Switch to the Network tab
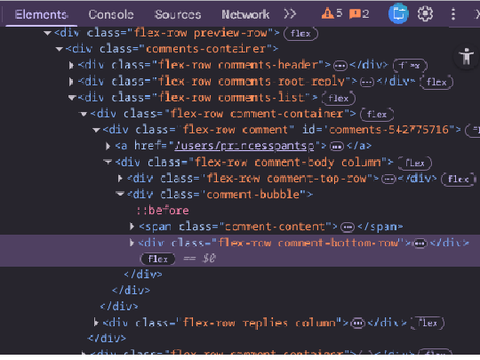480x360 pixels. tap(245, 14)
